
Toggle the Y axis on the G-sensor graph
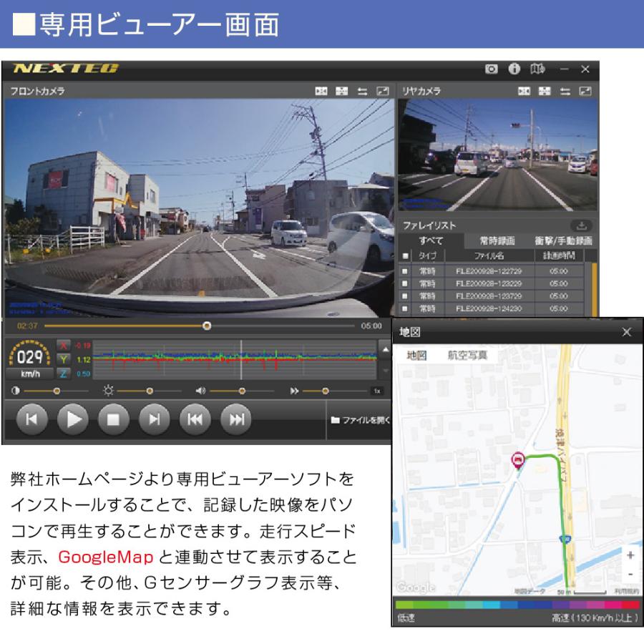click(62, 360)
